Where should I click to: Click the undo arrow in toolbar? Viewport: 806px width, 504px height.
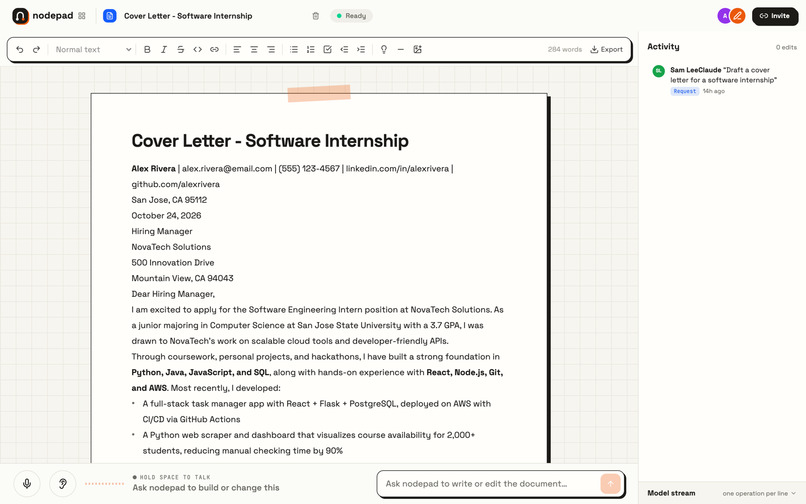20,49
